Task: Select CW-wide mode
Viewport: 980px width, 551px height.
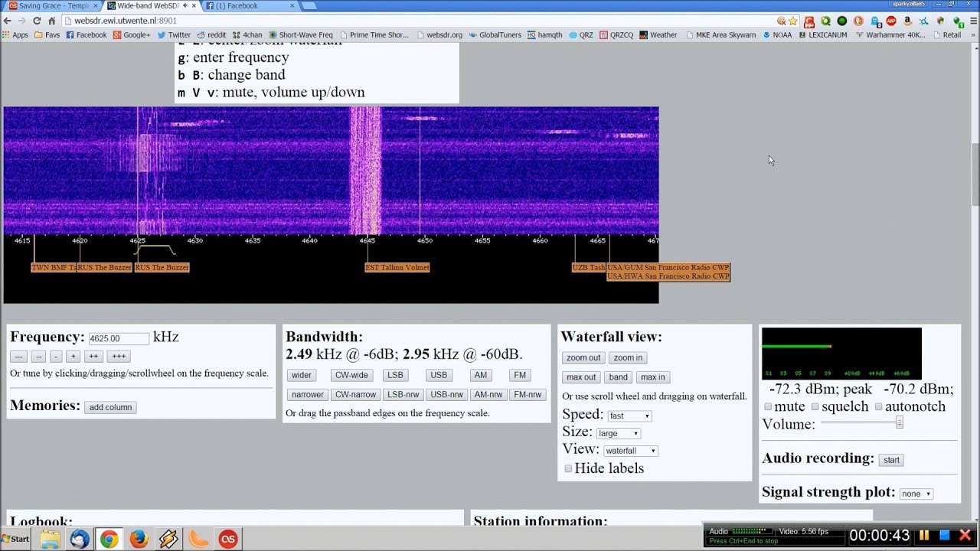Action: (351, 375)
